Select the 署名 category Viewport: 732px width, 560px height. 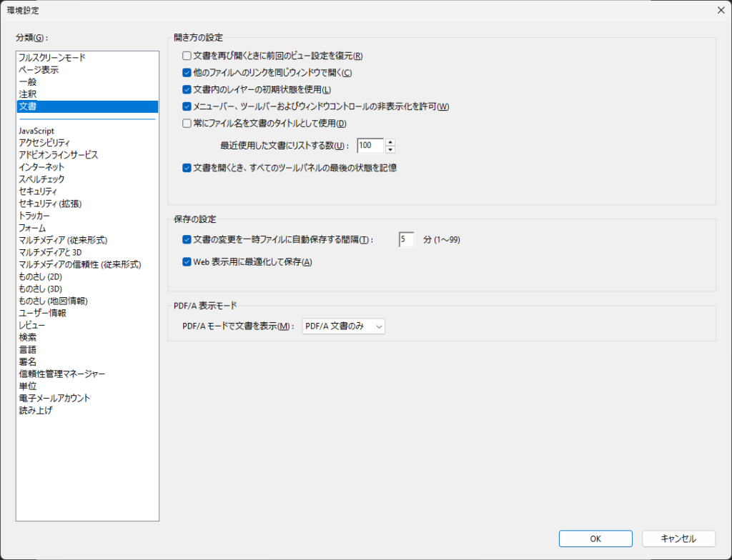coord(28,361)
